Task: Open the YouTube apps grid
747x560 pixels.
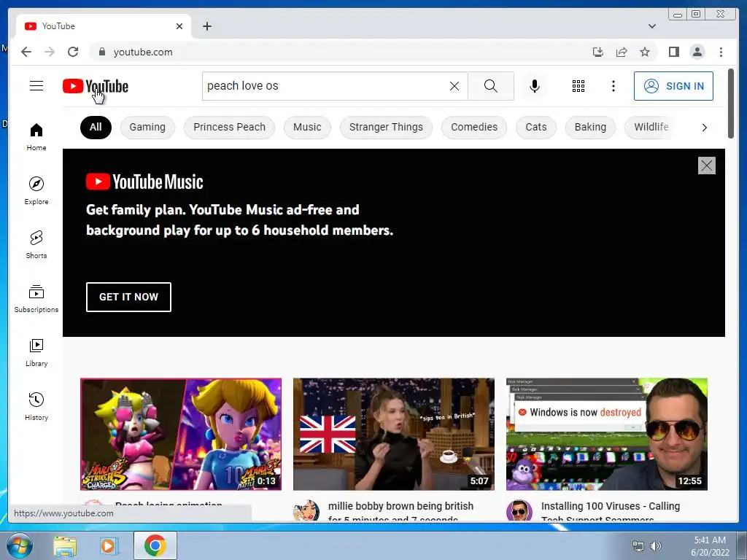Action: click(578, 86)
